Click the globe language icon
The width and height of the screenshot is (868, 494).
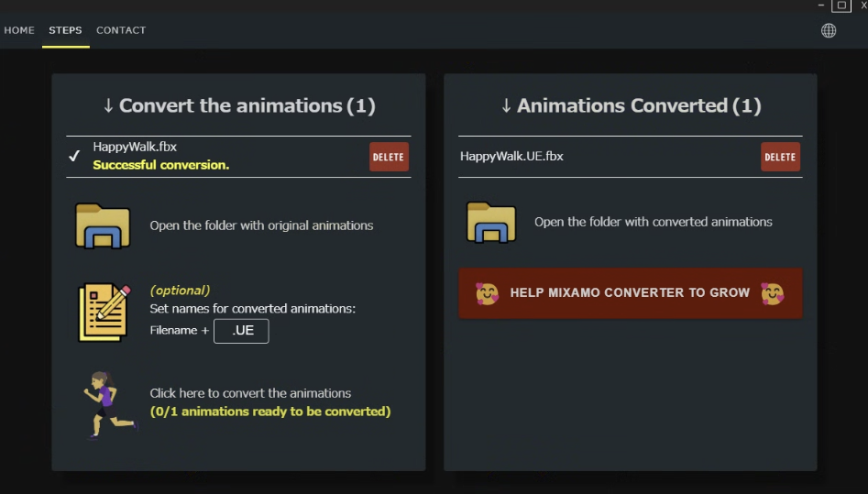[x=829, y=30]
